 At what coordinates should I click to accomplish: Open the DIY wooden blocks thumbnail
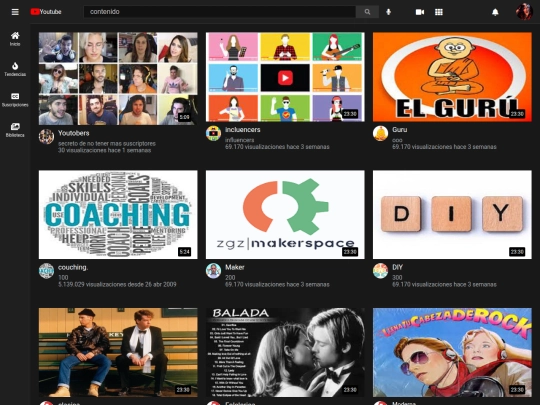click(452, 215)
